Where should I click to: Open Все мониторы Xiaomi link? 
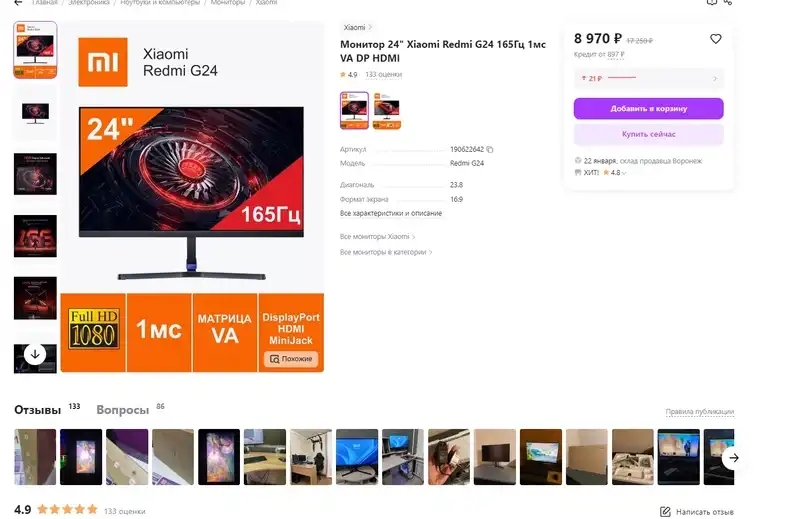pos(377,237)
